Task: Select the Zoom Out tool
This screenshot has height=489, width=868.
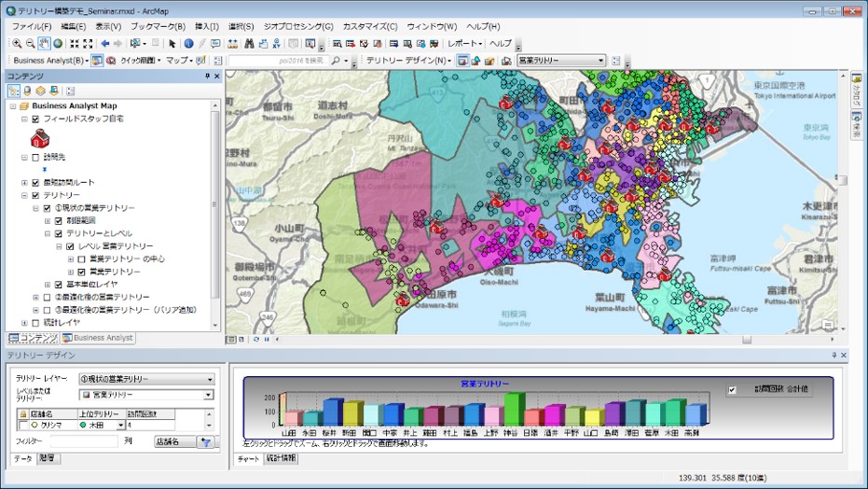Action: click(x=31, y=44)
